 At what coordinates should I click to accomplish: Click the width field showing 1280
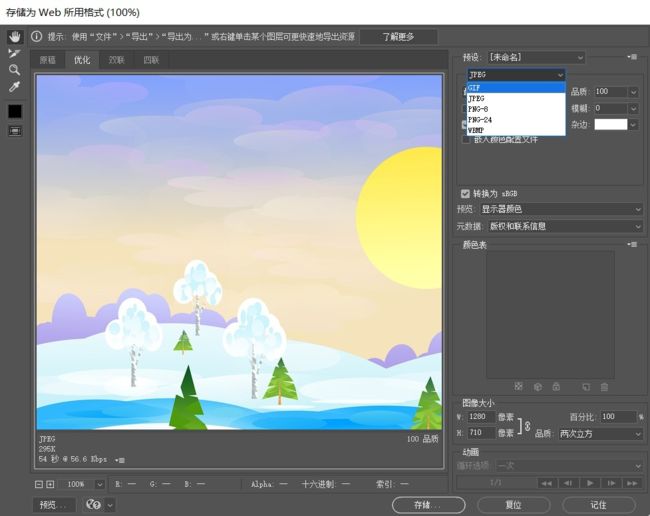coord(481,417)
